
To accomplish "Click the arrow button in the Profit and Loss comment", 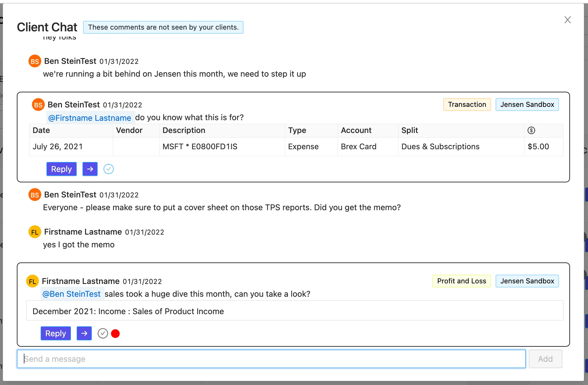I will click(x=84, y=333).
